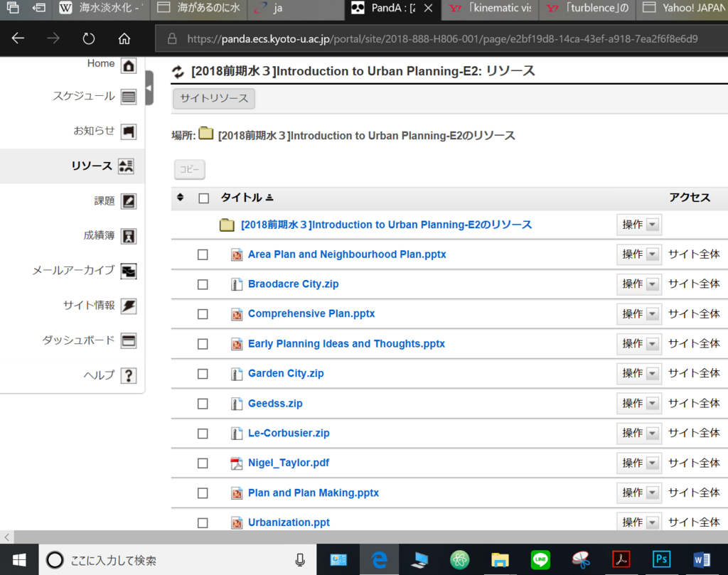This screenshot has height=575, width=728.
Task: Switch to the turblence Yahoo tab
Action: pyautogui.click(x=587, y=9)
